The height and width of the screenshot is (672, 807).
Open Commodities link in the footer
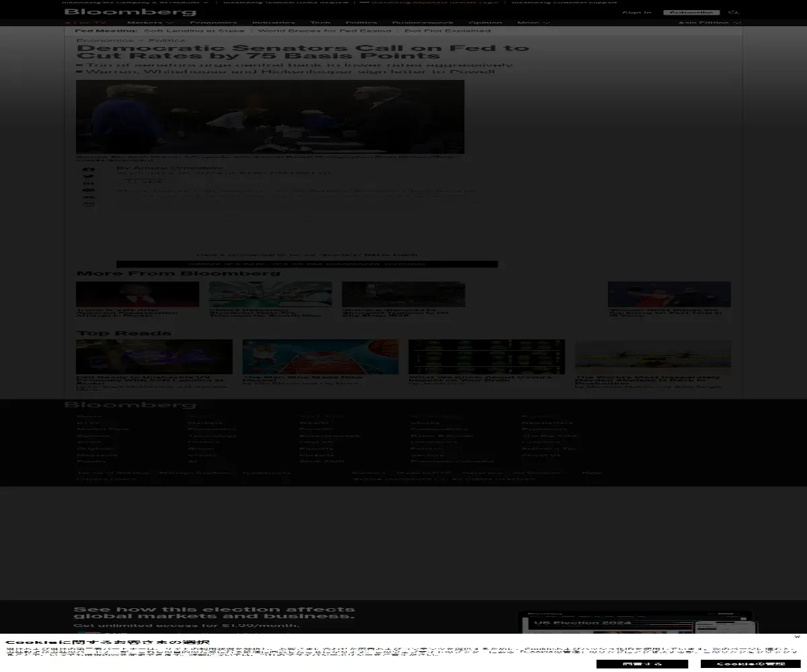tap(438, 429)
